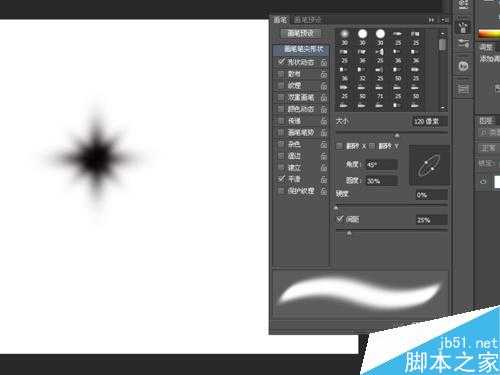The width and height of the screenshot is (500, 375).
Task: Click the circular icon in the collapsed dock
Action: tap(463, 66)
